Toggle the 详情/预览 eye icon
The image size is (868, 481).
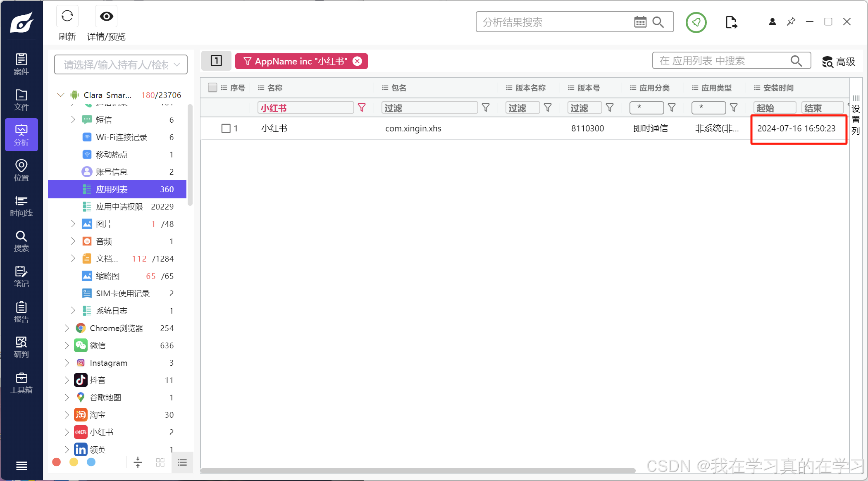coord(106,17)
